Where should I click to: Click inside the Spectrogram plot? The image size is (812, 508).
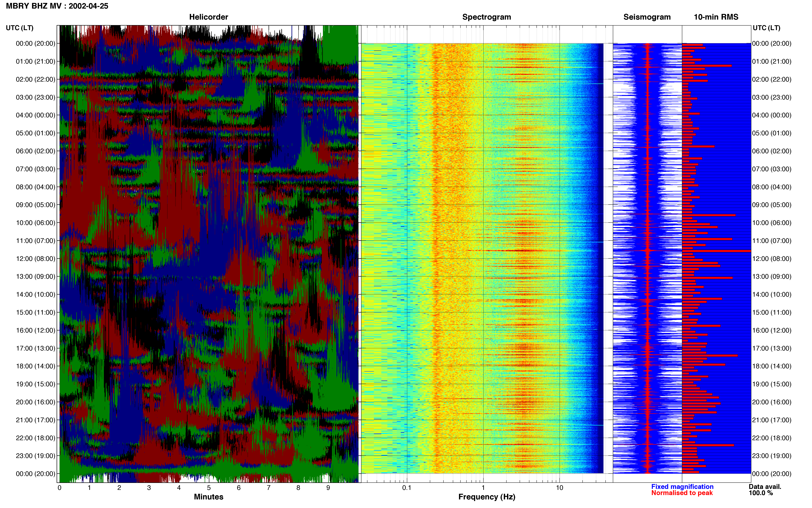click(x=482, y=258)
